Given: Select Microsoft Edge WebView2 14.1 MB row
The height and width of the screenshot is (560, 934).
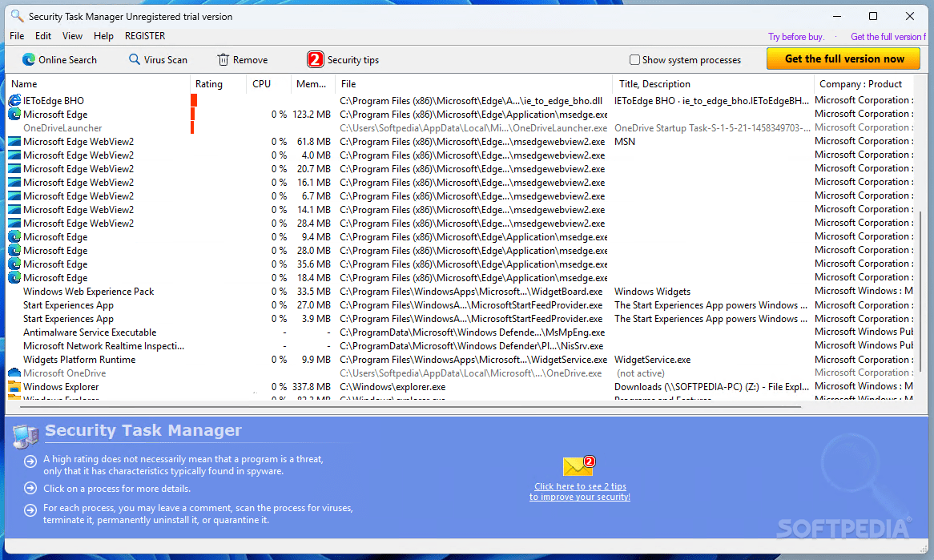Looking at the screenshot, I should click(x=460, y=210).
